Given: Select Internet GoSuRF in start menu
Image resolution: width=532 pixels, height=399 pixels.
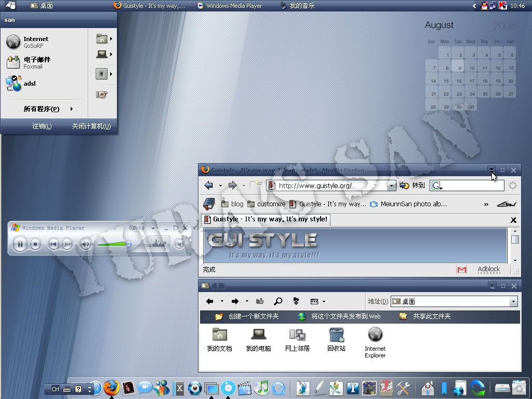Looking at the screenshot, I should coord(35,42).
